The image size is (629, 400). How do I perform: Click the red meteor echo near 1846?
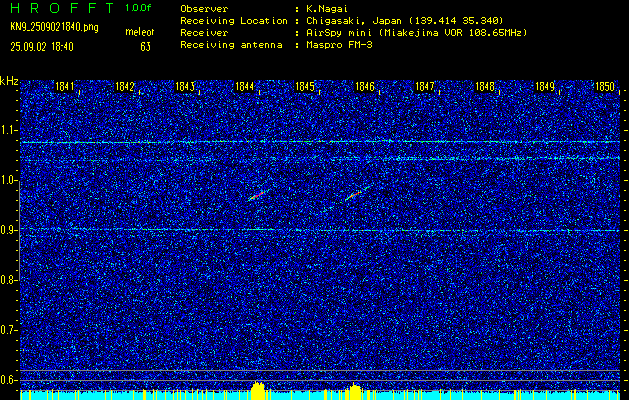tap(356, 194)
